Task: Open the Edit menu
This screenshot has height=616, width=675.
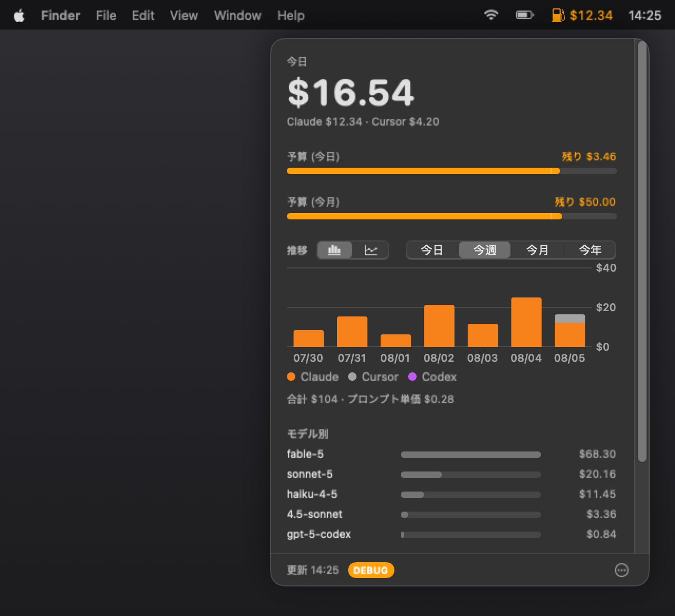Action: tap(143, 15)
